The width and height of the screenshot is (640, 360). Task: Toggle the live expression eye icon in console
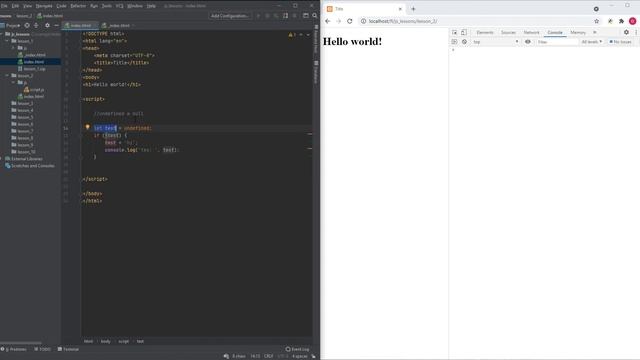point(528,42)
